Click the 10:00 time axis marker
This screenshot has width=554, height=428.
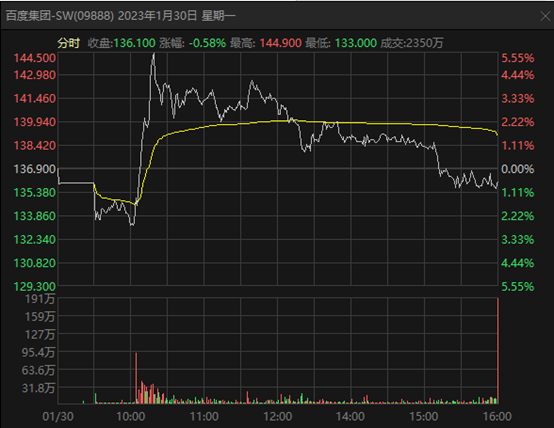tap(131, 416)
